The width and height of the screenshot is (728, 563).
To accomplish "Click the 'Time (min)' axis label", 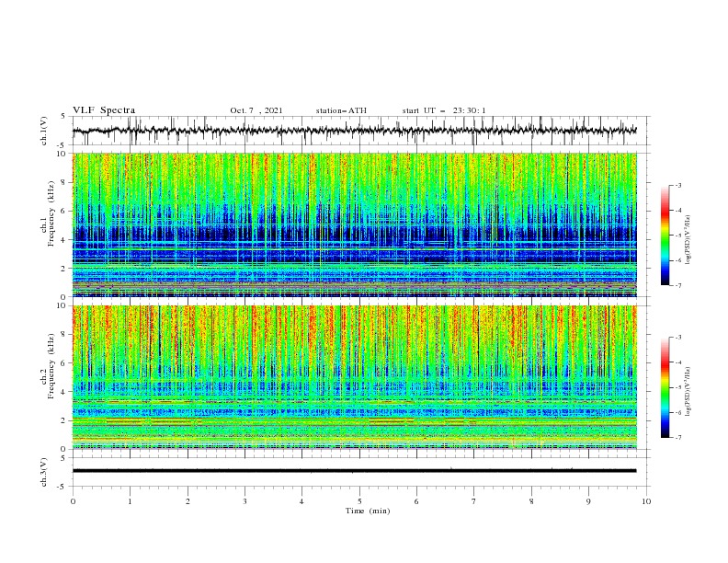I will point(368,511).
